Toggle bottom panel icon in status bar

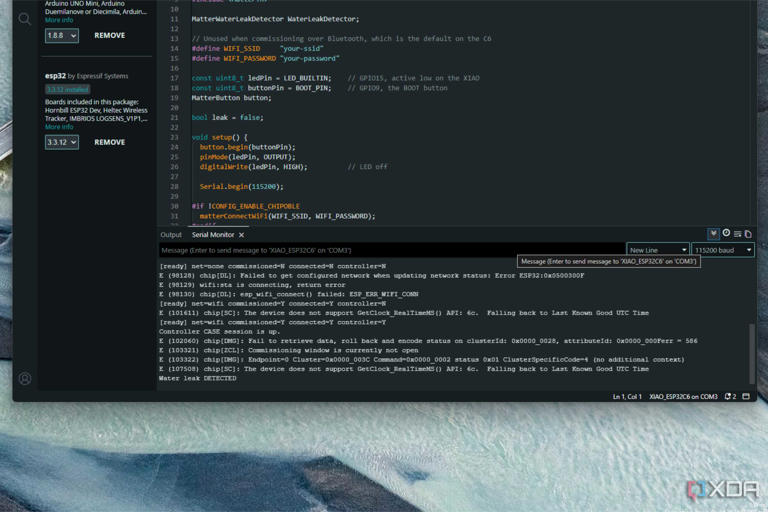coord(746,396)
